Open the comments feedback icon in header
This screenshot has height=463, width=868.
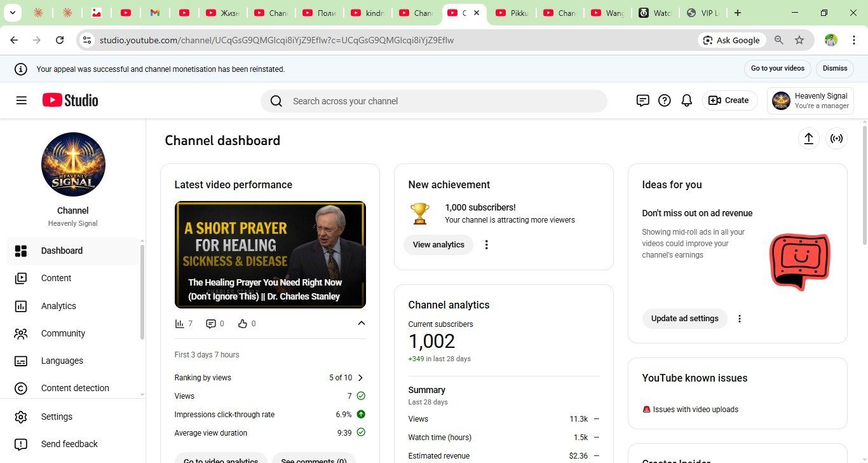tap(642, 100)
